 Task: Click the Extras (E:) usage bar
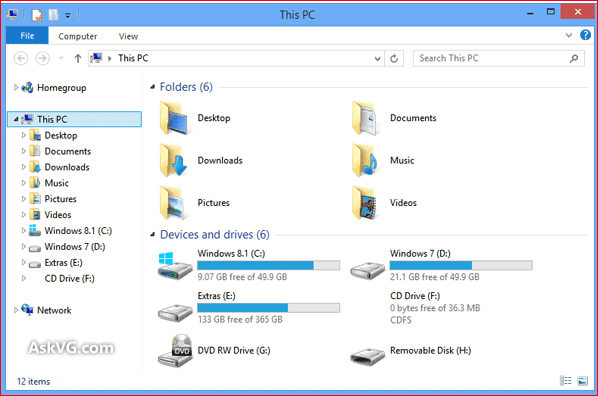click(x=268, y=308)
